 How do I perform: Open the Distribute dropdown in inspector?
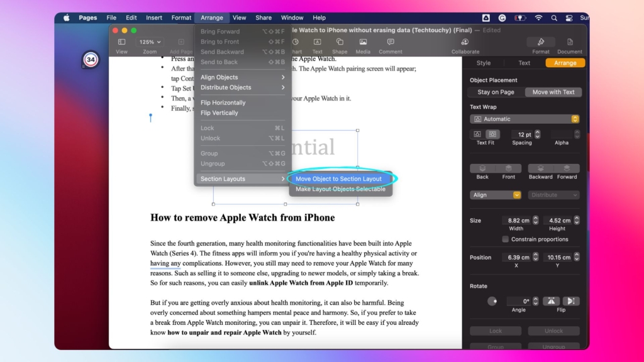pos(553,195)
